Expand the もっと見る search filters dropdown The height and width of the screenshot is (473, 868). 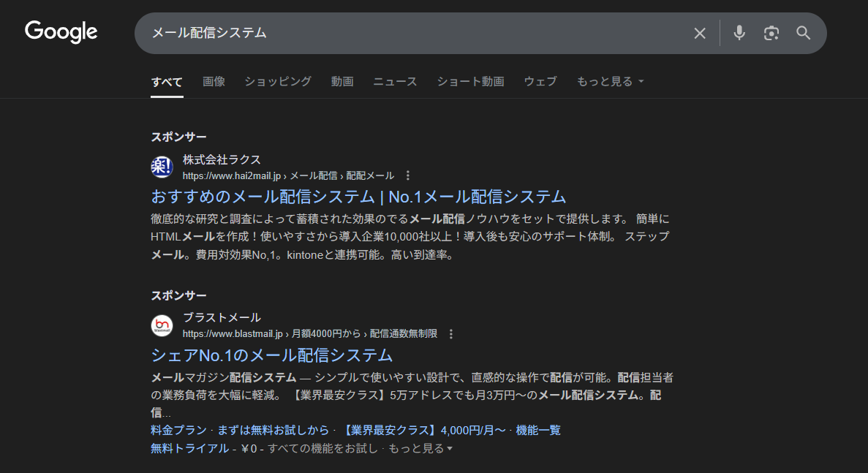pos(610,81)
